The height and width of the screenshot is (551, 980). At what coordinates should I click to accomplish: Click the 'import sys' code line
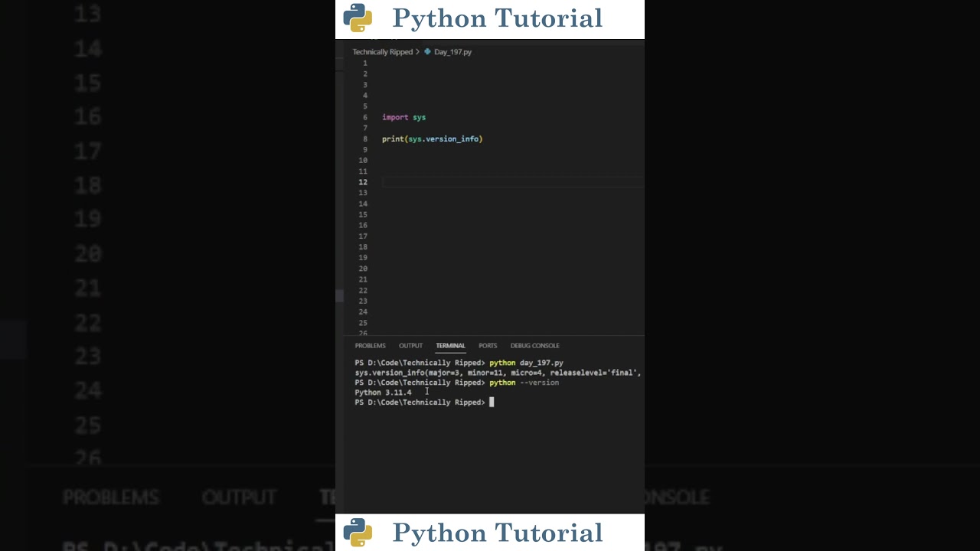click(x=403, y=117)
